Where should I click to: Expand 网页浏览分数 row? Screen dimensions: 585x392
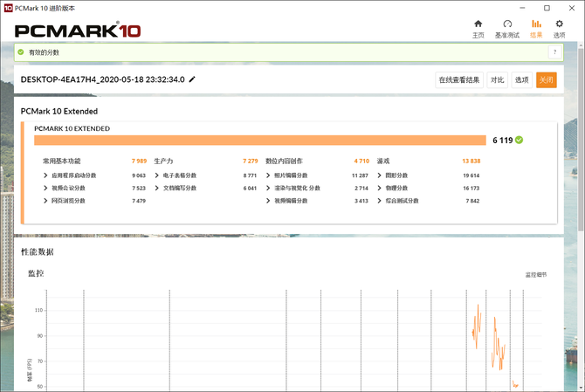click(x=45, y=201)
